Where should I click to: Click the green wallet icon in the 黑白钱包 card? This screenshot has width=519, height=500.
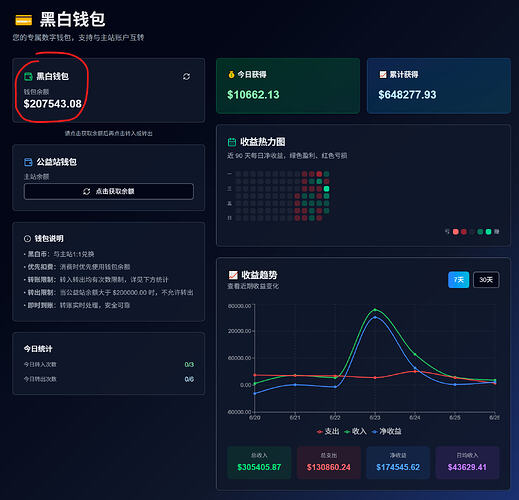[28, 77]
